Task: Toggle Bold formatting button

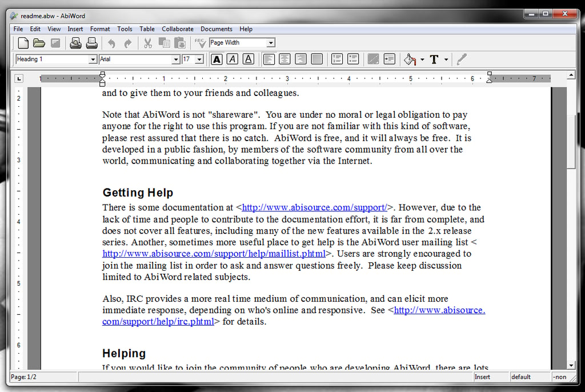Action: [x=217, y=59]
